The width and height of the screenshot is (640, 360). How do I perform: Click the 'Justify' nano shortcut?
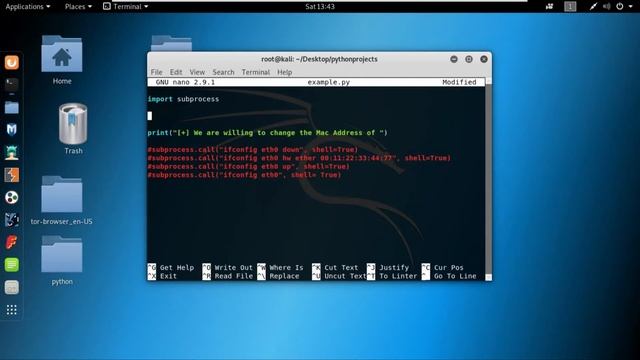tap(388, 268)
